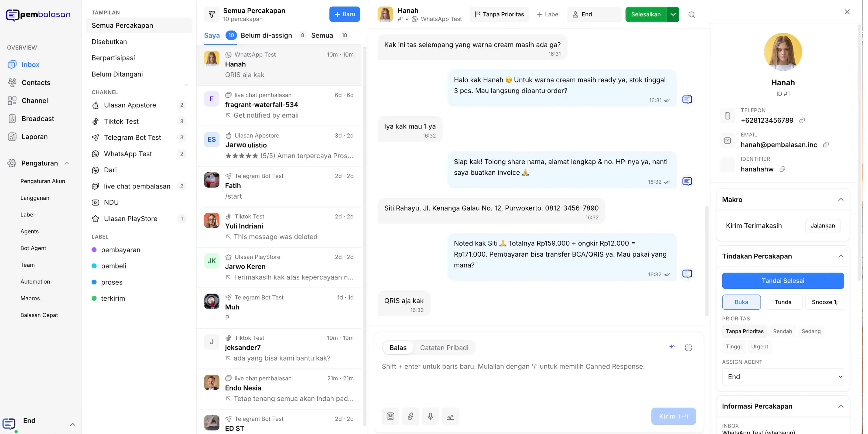Click the AI sparkle assist icon

tap(671, 347)
